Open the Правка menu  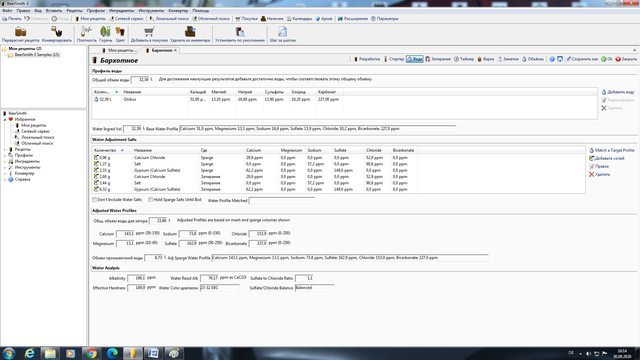point(23,11)
